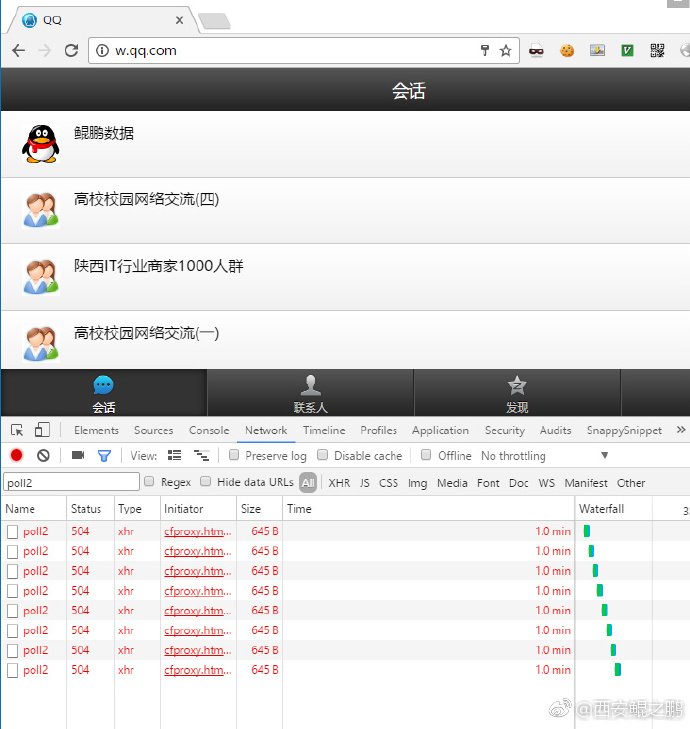The image size is (690, 729).
Task: Sort requests by Status column
Action: (91, 509)
